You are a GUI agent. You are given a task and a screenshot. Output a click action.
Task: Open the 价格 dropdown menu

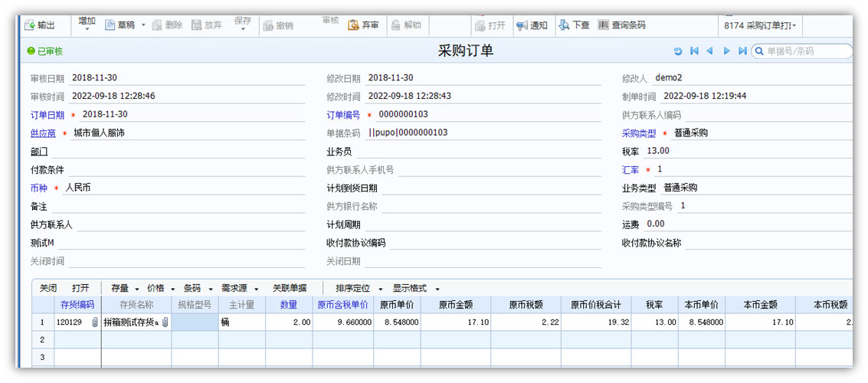[161, 288]
